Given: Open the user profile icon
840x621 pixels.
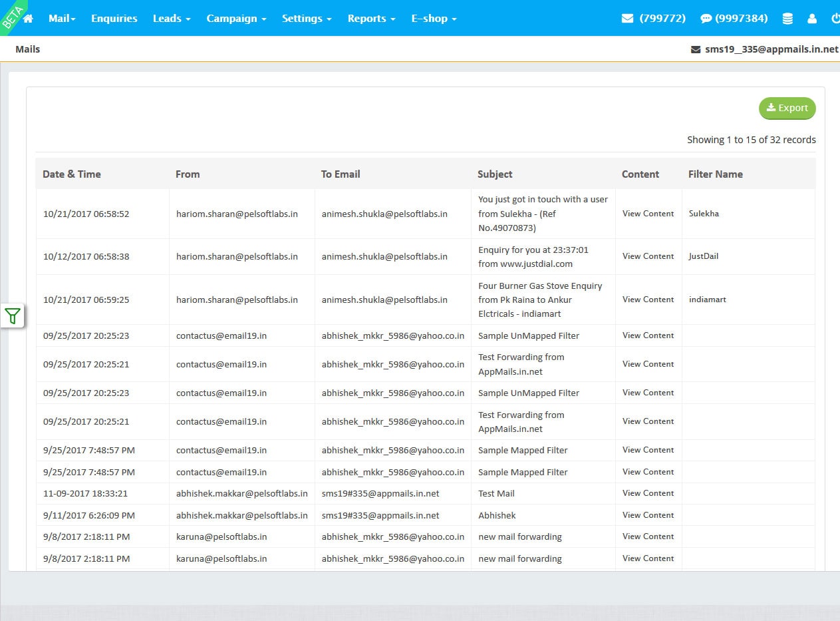Looking at the screenshot, I should point(812,19).
